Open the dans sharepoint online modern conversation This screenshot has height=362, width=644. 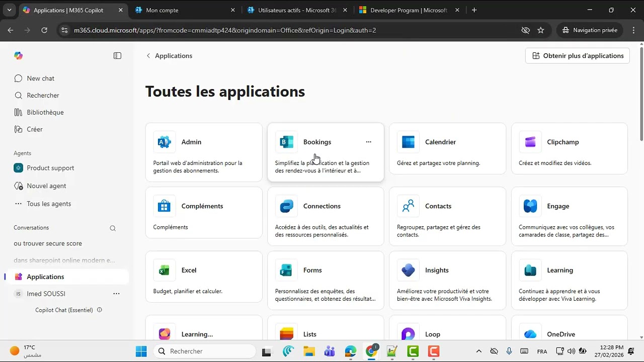pos(66,260)
